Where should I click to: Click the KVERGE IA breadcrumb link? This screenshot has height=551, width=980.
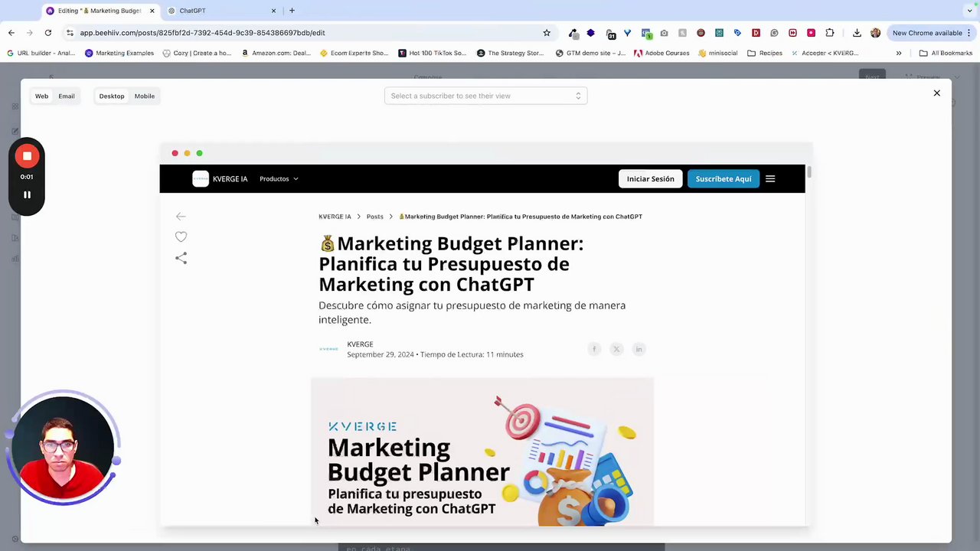[335, 217]
